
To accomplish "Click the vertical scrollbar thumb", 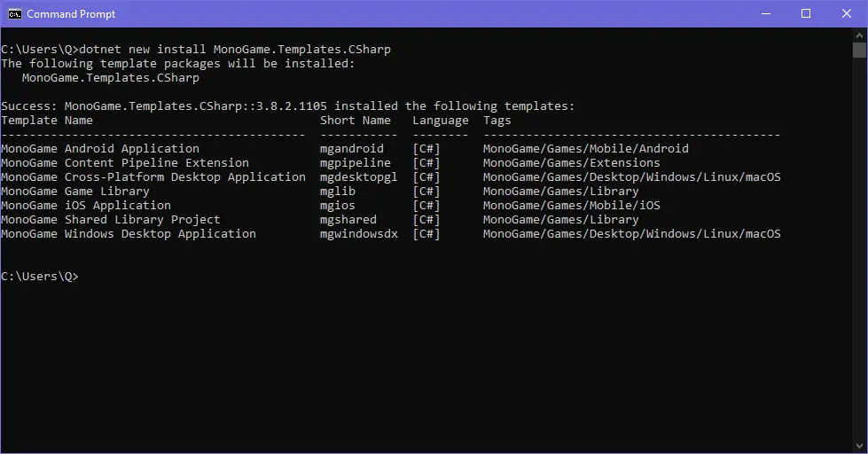I will (859, 51).
